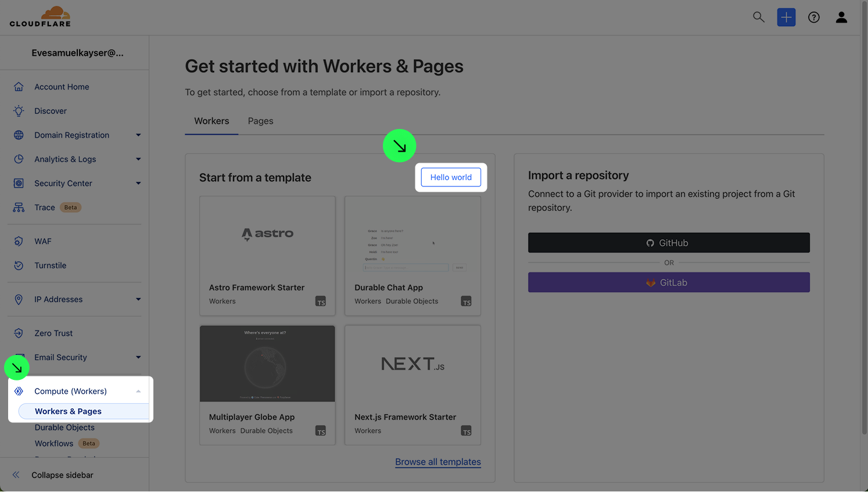Viewport: 868px width, 492px height.
Task: Expand Domain Registration menu arrow
Action: [138, 135]
